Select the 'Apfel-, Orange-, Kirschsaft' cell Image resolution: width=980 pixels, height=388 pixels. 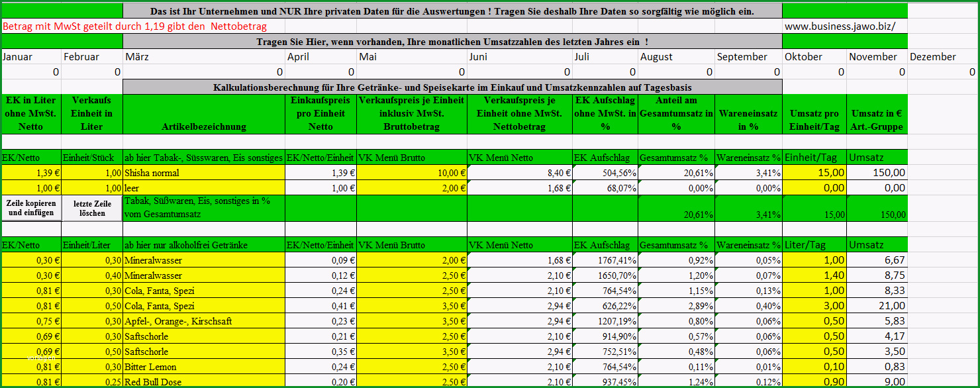[x=204, y=321]
